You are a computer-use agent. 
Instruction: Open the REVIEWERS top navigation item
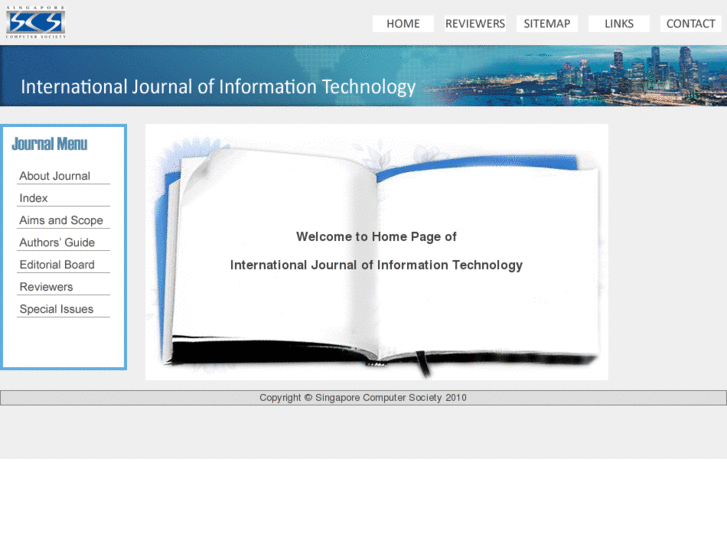tap(475, 24)
